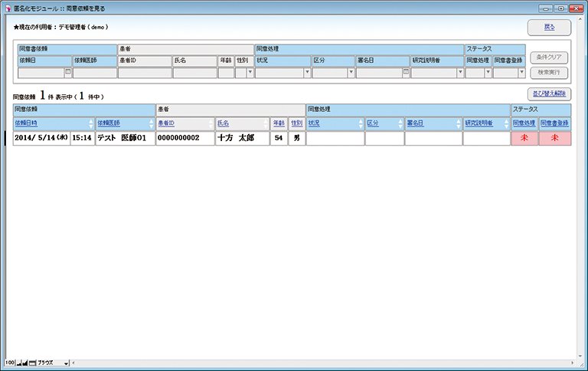Click the 検索実行 button

[549, 73]
